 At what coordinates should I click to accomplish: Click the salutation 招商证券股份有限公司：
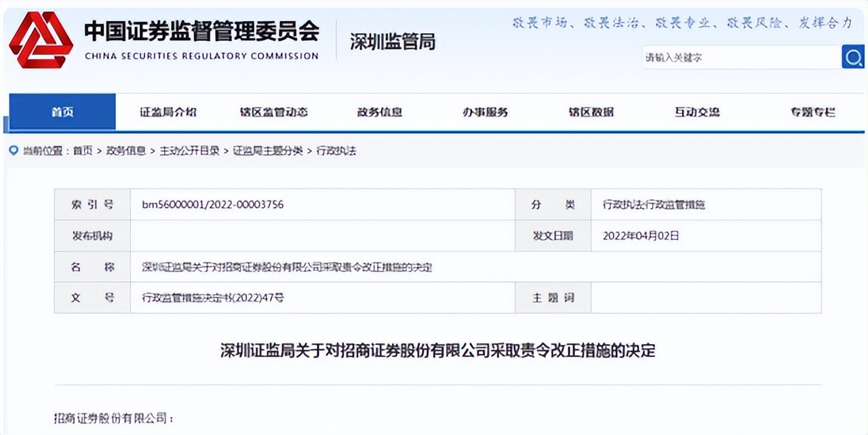coord(114,418)
